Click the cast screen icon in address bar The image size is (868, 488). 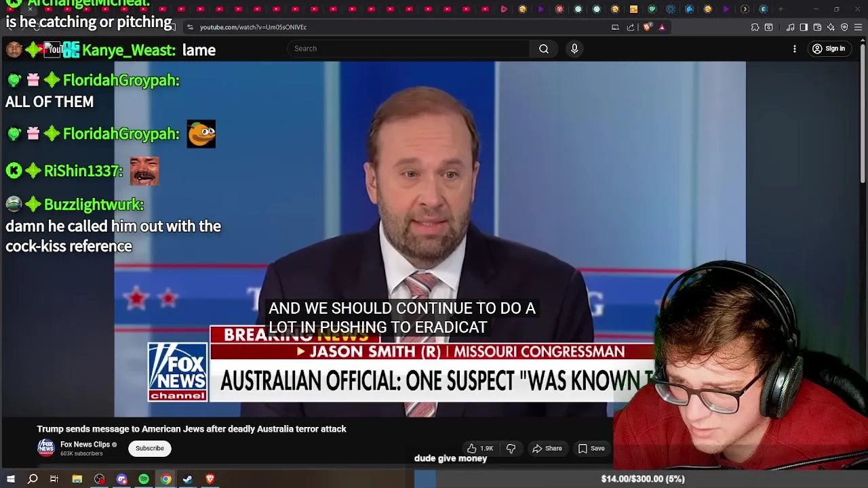coord(615,27)
